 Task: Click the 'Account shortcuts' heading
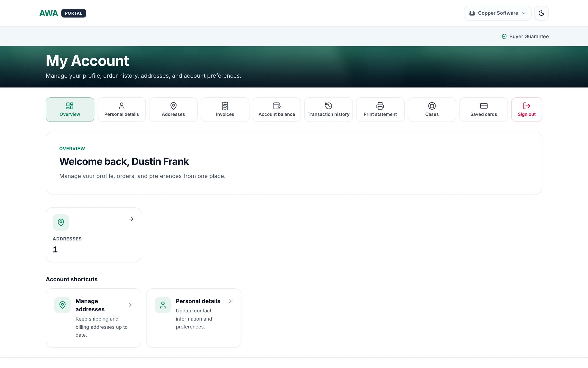72,279
